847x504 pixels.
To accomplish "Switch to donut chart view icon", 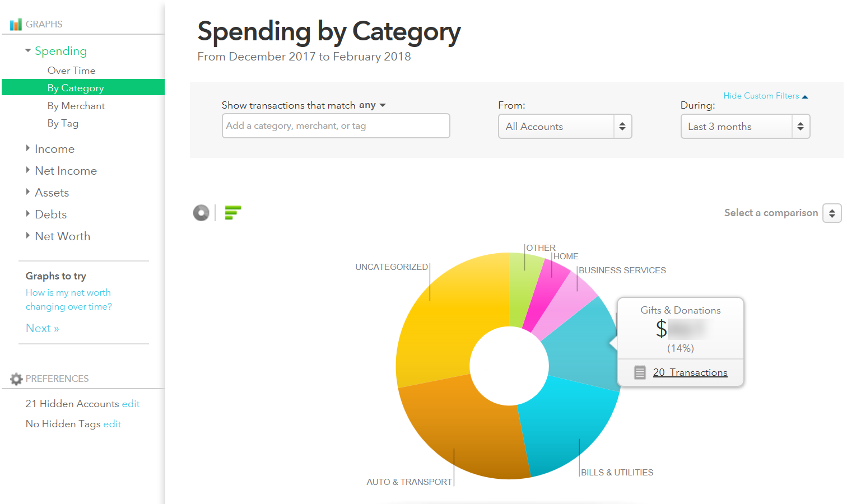I will click(201, 213).
